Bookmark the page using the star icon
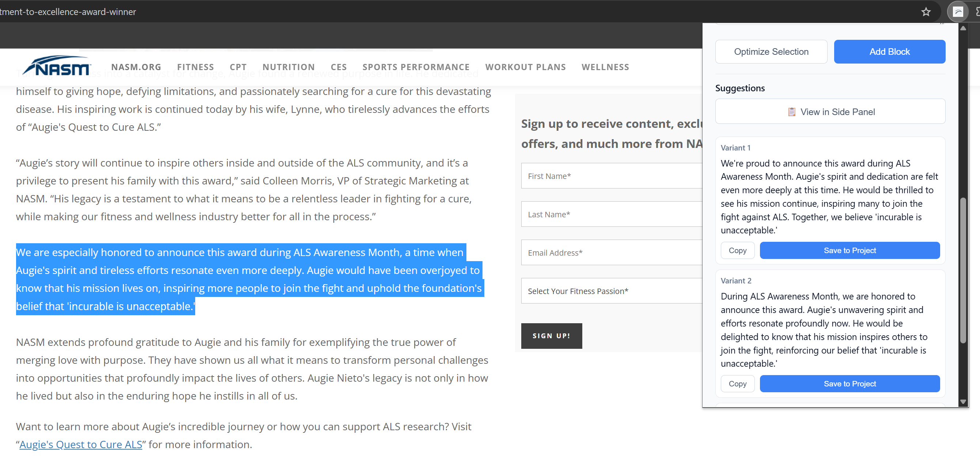 click(x=926, y=12)
